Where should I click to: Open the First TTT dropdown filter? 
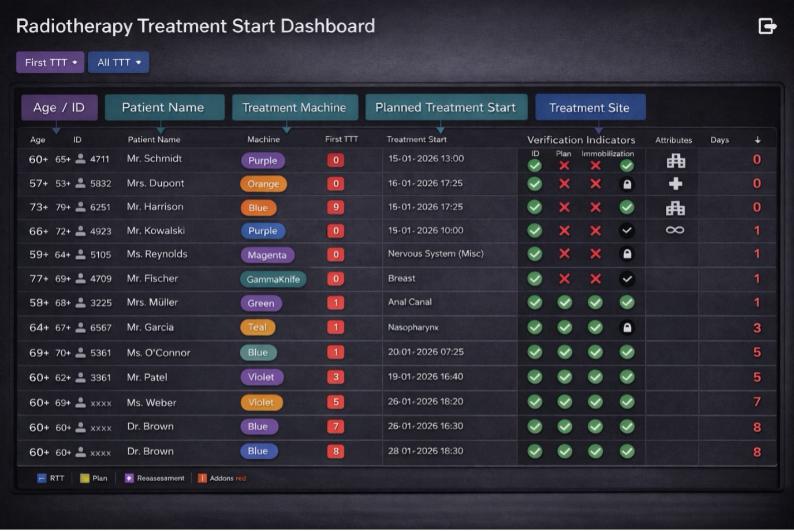click(50, 62)
